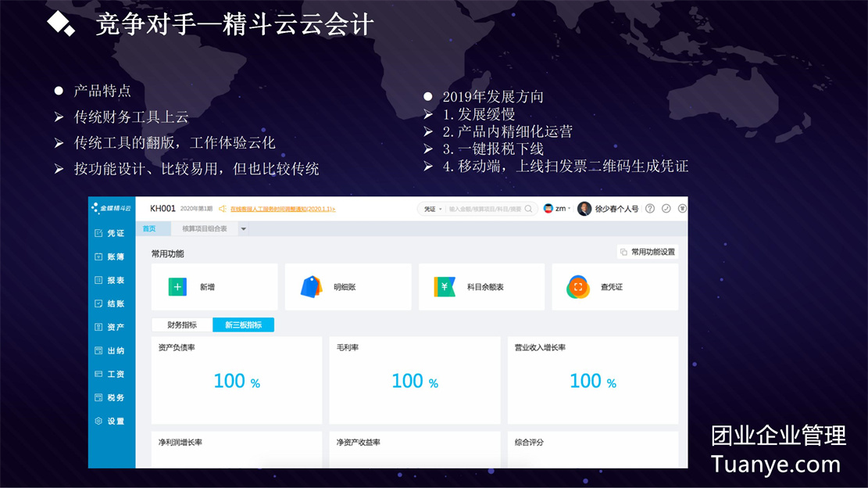Screen dimensions: 868x488
Task: Open the 凭证 sidebar module
Action: coord(109,233)
